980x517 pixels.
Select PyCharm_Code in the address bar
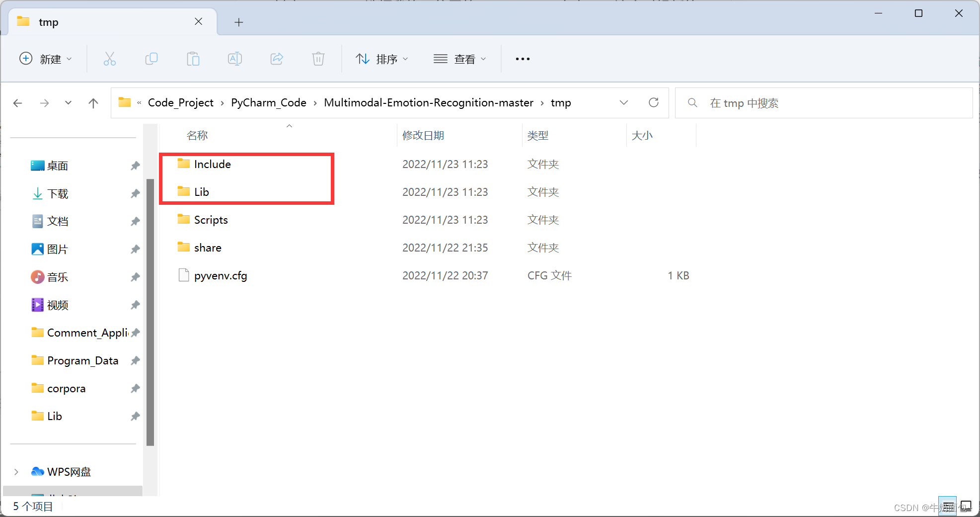tap(269, 102)
